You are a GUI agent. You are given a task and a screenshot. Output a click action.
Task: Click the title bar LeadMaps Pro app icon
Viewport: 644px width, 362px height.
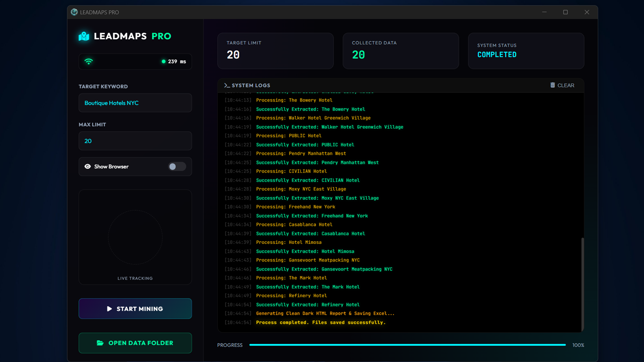coord(74,12)
